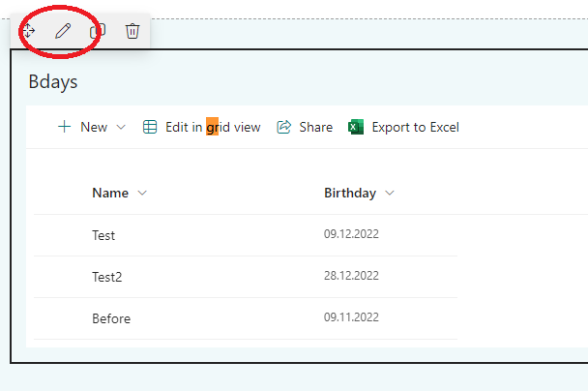Viewport: 588px width, 391px height.
Task: Click the pencil edit web part icon
Action: point(63,31)
